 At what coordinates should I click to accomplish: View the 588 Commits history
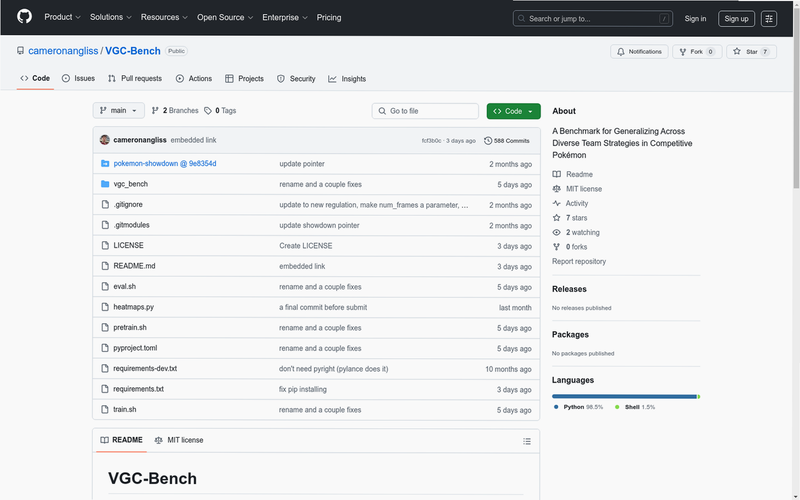point(507,141)
